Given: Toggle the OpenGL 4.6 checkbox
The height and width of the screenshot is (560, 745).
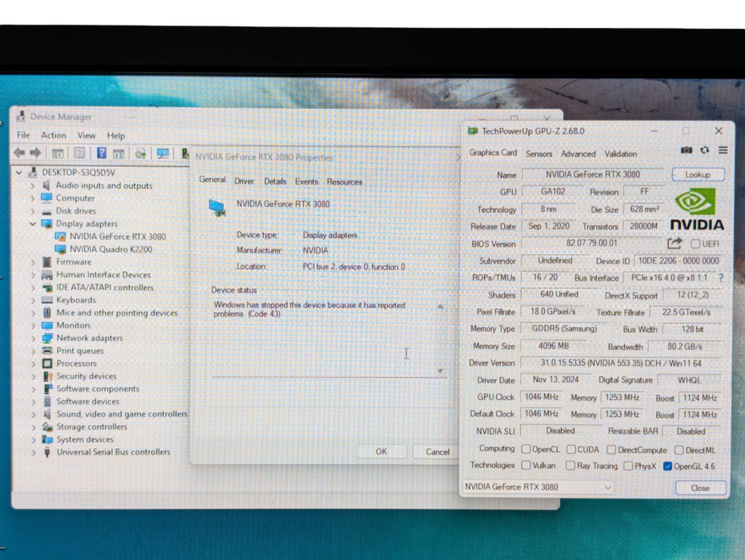Looking at the screenshot, I should (667, 466).
